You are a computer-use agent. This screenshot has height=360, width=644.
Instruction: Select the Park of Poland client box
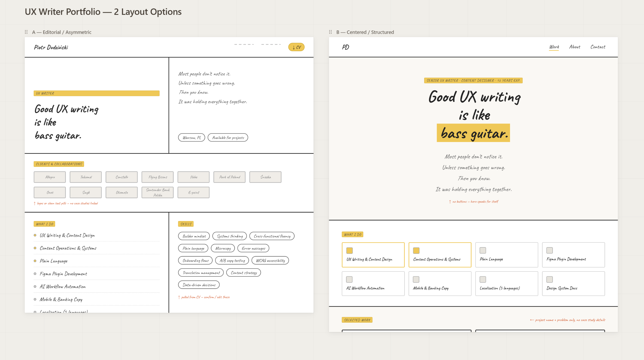click(x=230, y=177)
